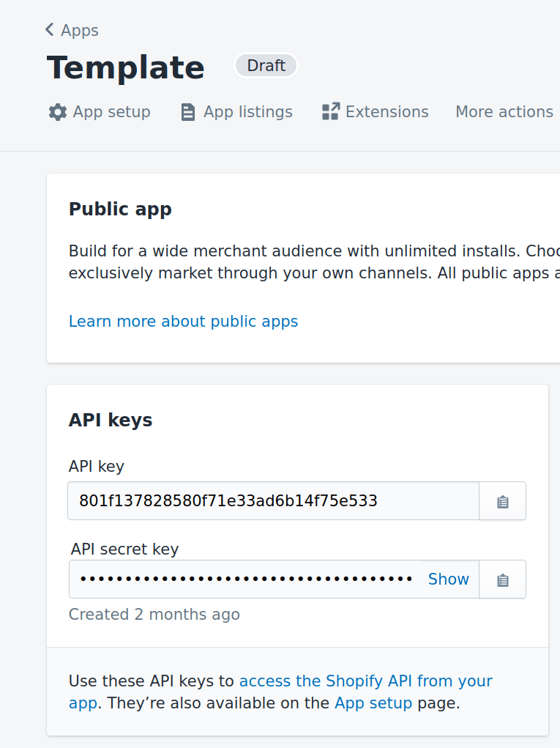
Task: Click the document icon for App listings
Action: pos(188,112)
